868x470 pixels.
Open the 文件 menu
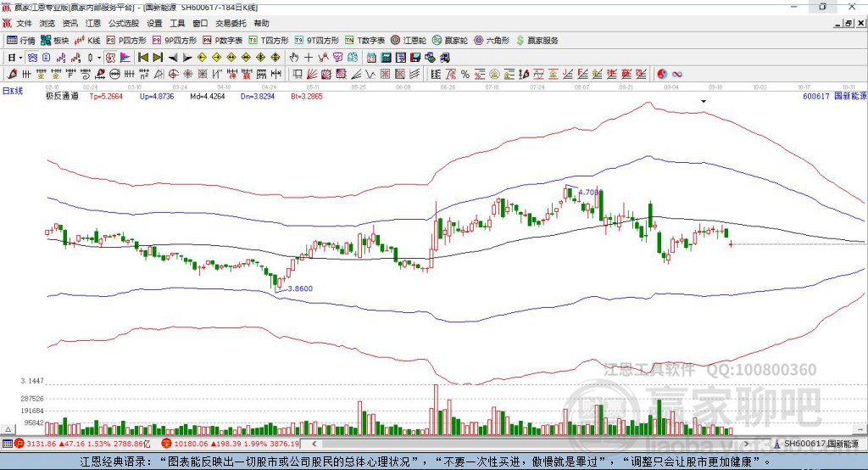click(24, 23)
